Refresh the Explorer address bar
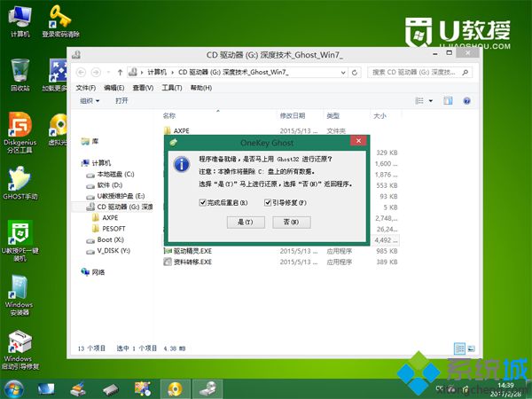Screen dimensions: 532x399 click(x=355, y=73)
